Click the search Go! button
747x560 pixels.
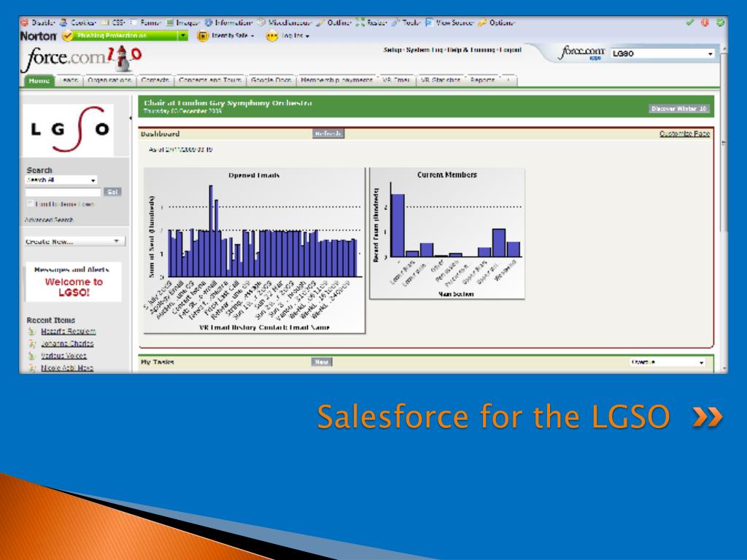tap(112, 192)
